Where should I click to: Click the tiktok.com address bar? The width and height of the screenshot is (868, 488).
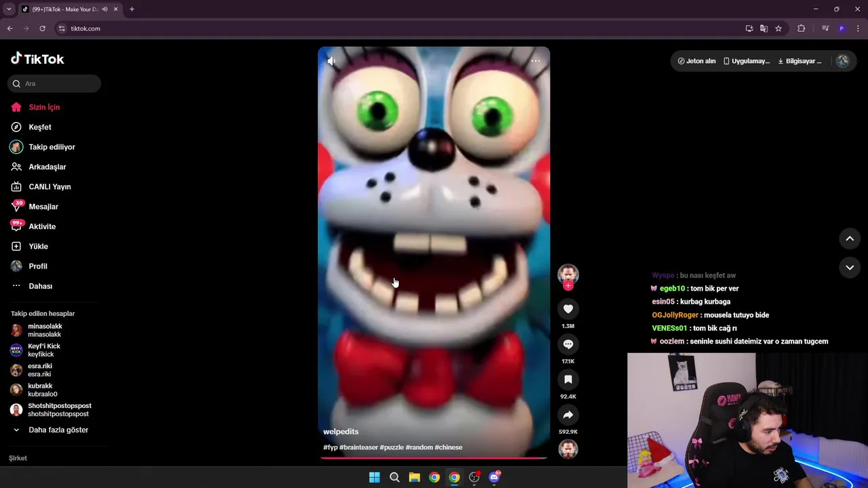(x=400, y=28)
